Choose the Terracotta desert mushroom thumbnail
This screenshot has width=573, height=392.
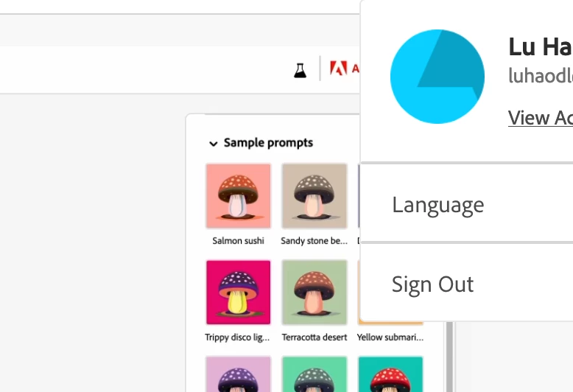pos(314,293)
